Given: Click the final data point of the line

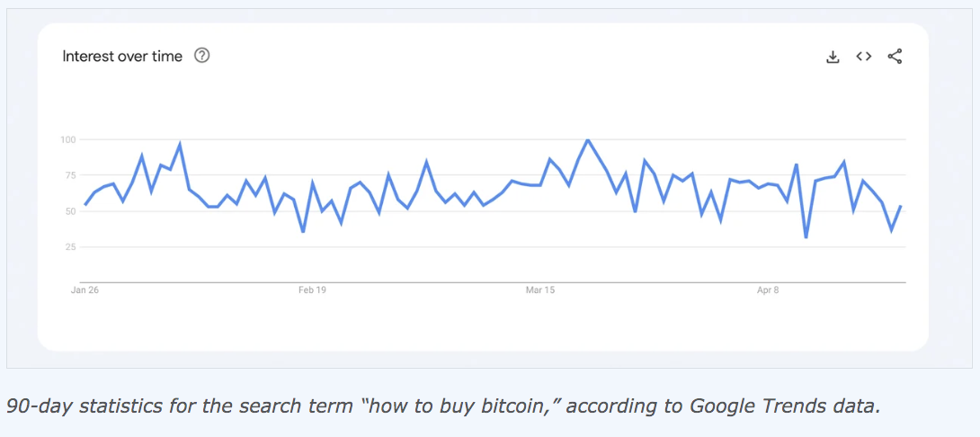Looking at the screenshot, I should (x=901, y=207).
